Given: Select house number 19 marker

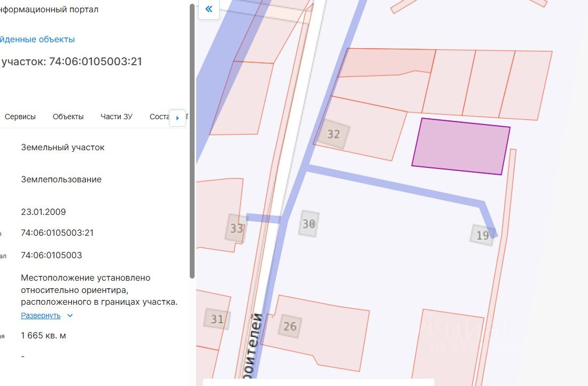Looking at the screenshot, I should point(482,235).
